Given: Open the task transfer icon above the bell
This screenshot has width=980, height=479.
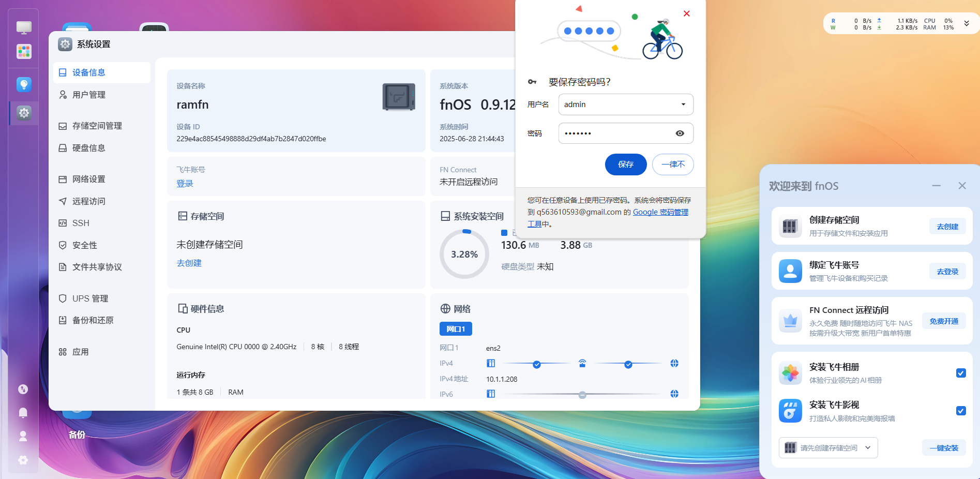Looking at the screenshot, I should coord(23,389).
